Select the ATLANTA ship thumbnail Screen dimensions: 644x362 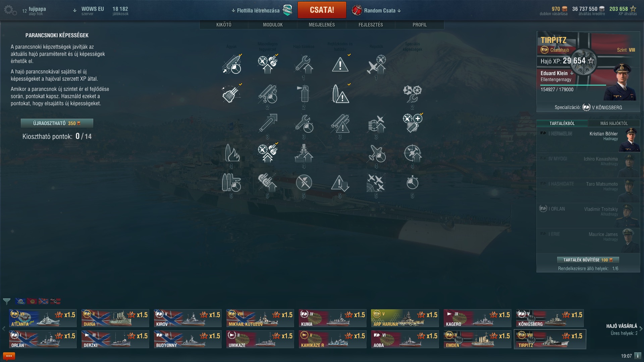coord(43,318)
